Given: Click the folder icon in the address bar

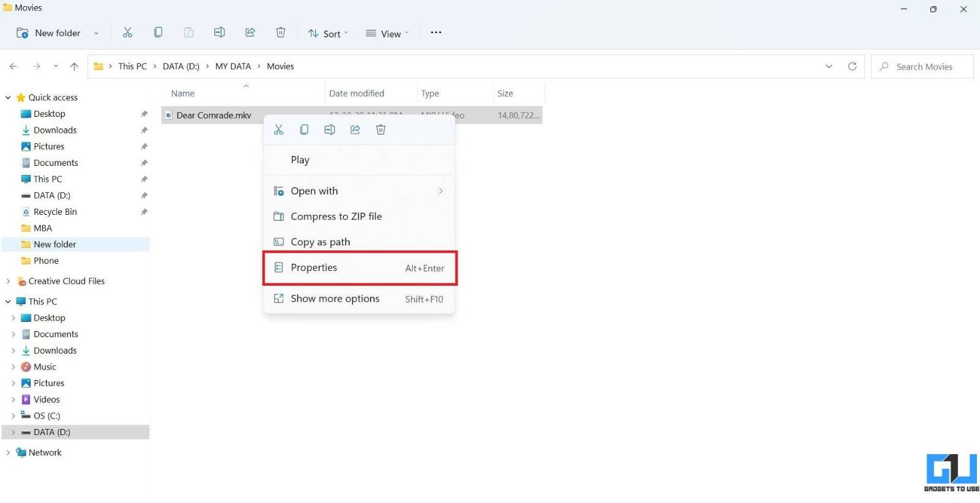Looking at the screenshot, I should (x=98, y=66).
